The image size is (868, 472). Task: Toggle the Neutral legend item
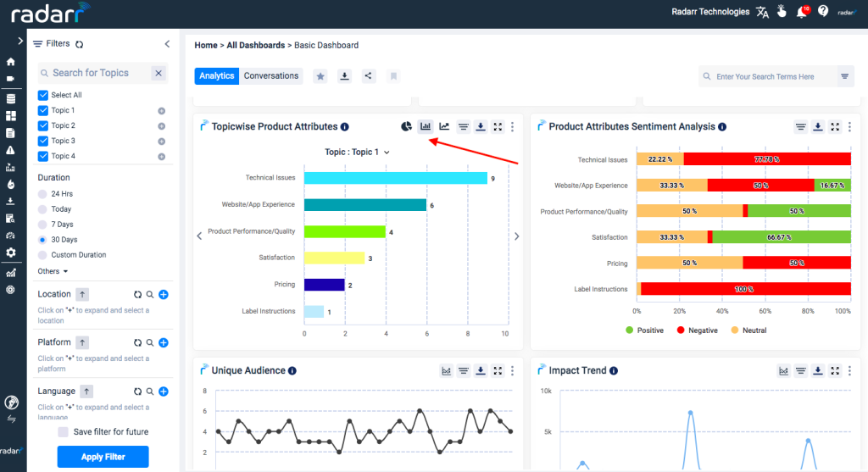click(x=749, y=330)
